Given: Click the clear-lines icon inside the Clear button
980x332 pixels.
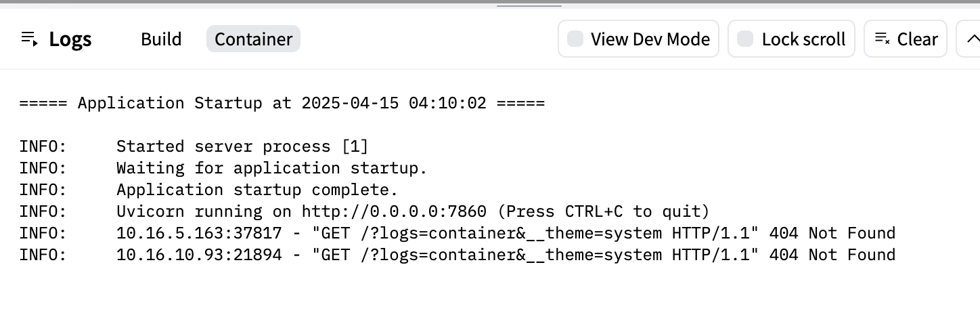Looking at the screenshot, I should [882, 39].
